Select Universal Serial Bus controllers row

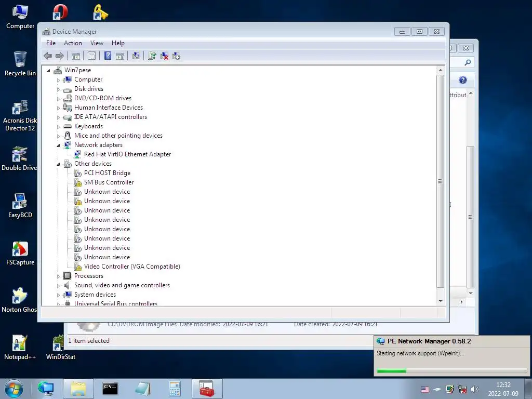tap(115, 303)
